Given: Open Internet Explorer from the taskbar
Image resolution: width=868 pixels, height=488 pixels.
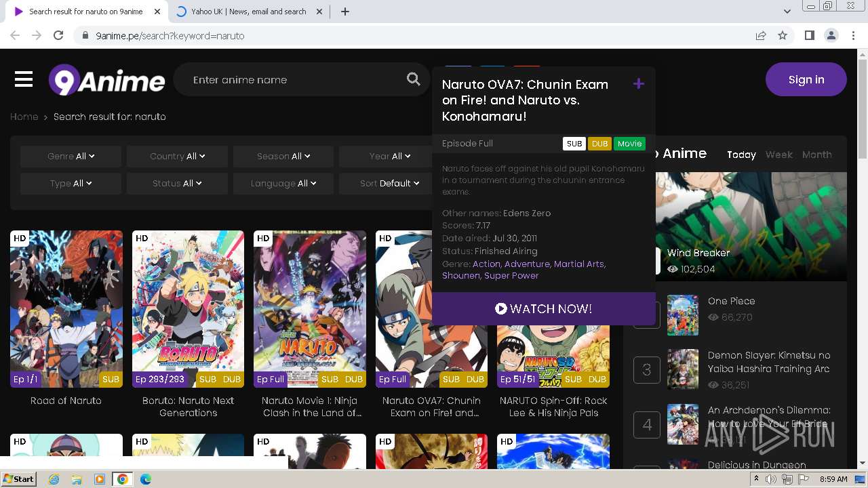Looking at the screenshot, I should [x=54, y=479].
